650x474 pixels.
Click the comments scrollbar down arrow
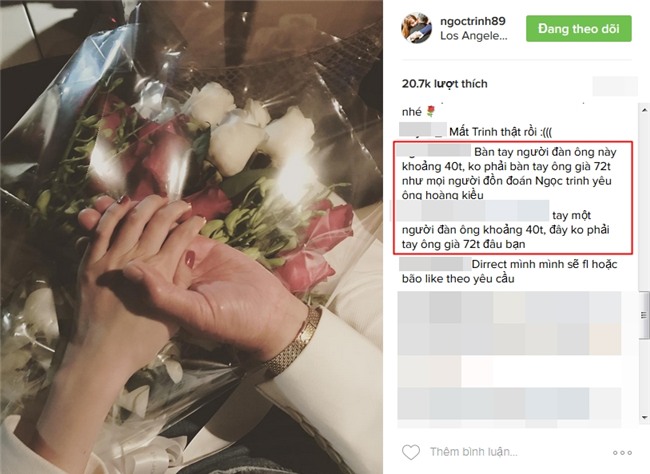[x=644, y=417]
